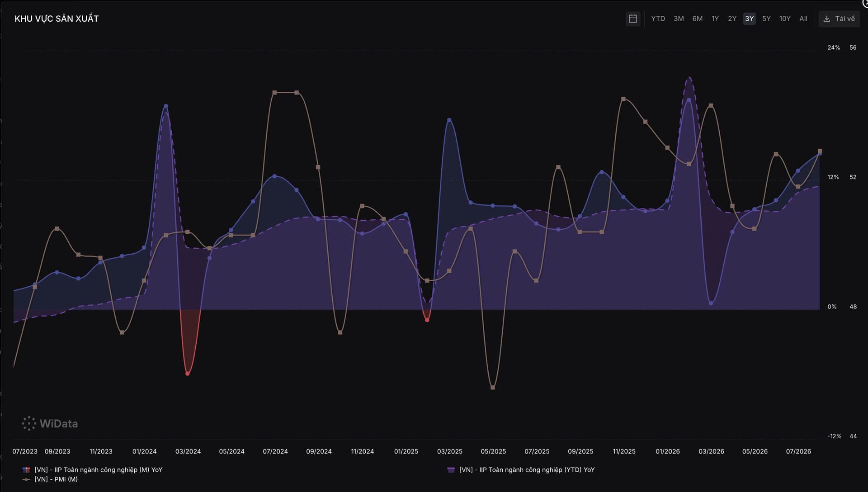Click the IIP monthly peak point at 03/2025
868x492 pixels.
[449, 120]
